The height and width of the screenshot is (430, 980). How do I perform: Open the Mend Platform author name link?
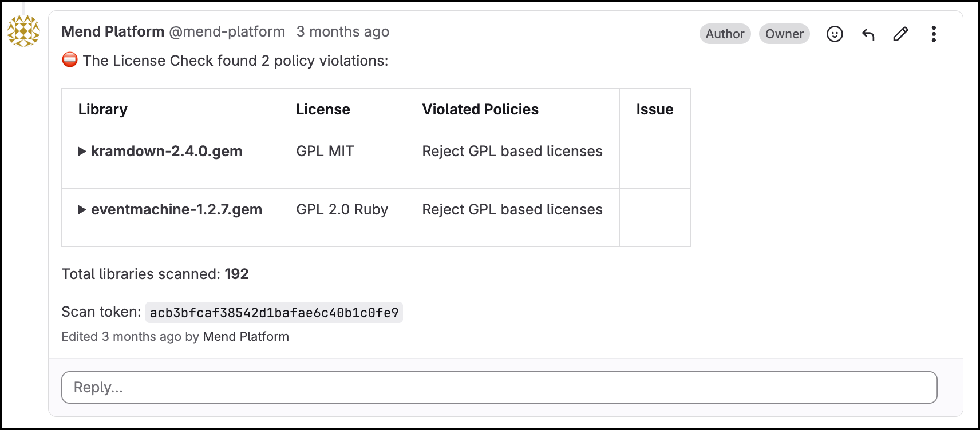point(113,31)
